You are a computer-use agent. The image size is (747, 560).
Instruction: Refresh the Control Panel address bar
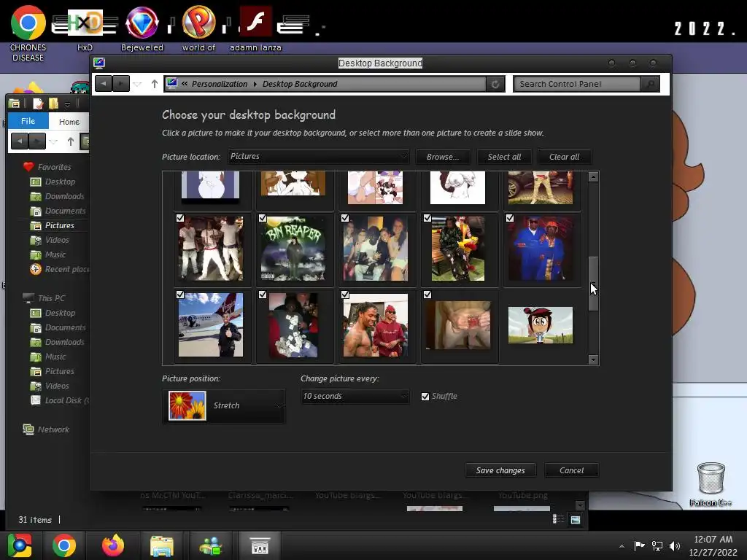[x=495, y=84]
